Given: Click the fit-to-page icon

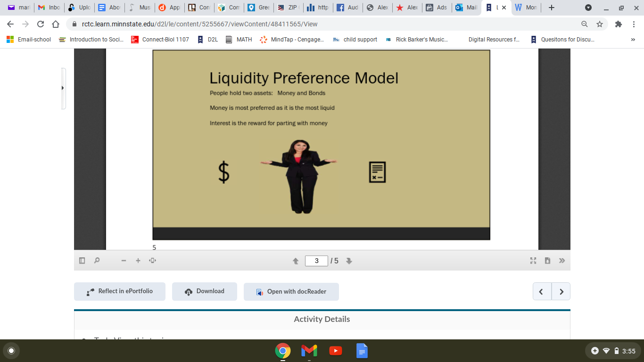Looking at the screenshot, I should (x=152, y=260).
